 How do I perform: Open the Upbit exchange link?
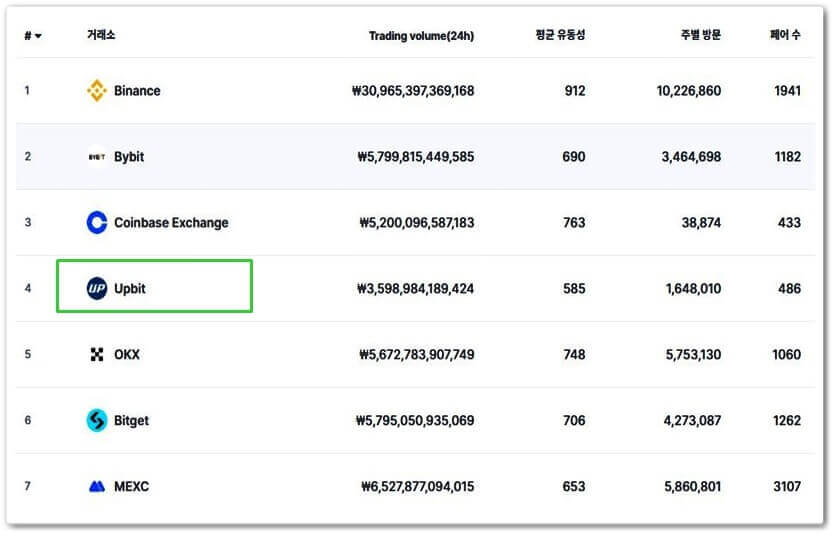(130, 289)
